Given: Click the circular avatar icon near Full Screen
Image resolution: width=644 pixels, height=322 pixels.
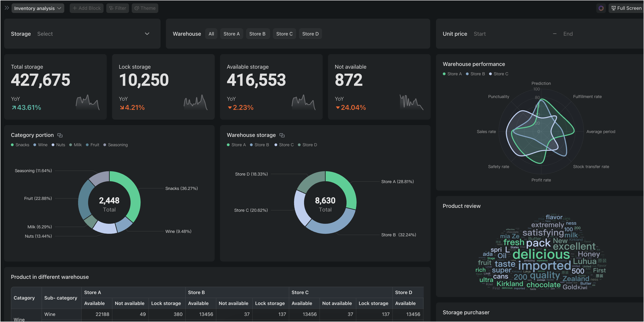Looking at the screenshot, I should coord(601,8).
